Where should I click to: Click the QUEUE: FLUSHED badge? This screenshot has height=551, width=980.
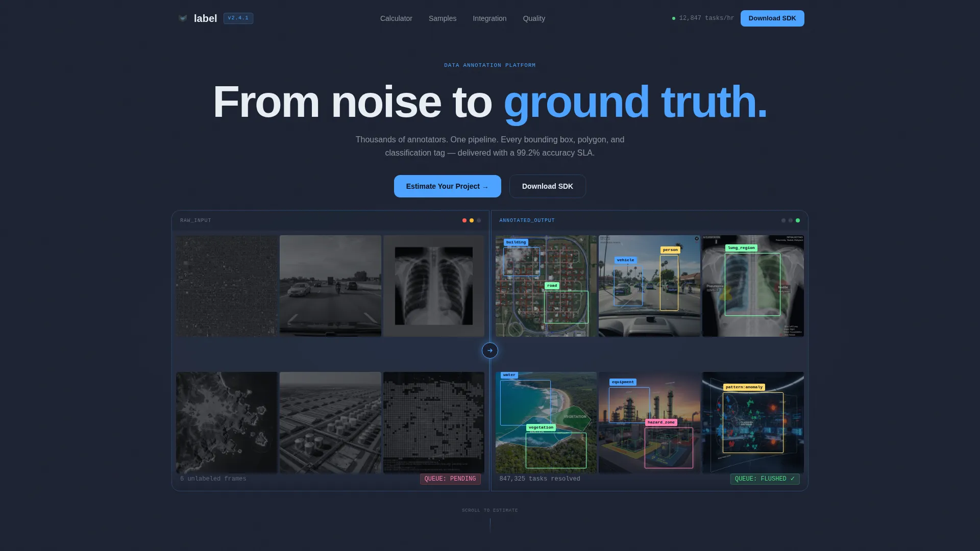(765, 479)
